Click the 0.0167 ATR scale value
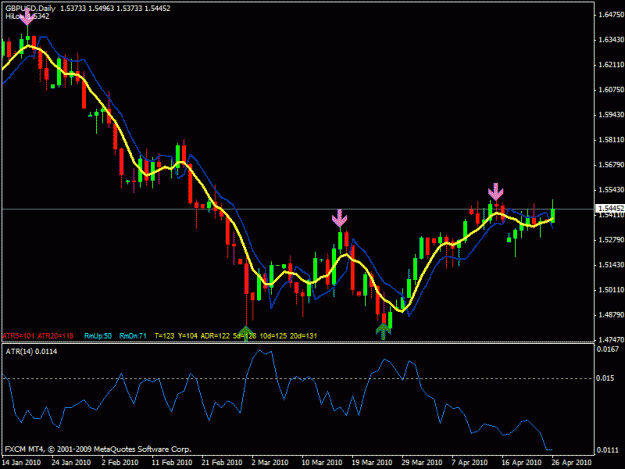Image resolution: width=625 pixels, height=469 pixels. point(608,349)
